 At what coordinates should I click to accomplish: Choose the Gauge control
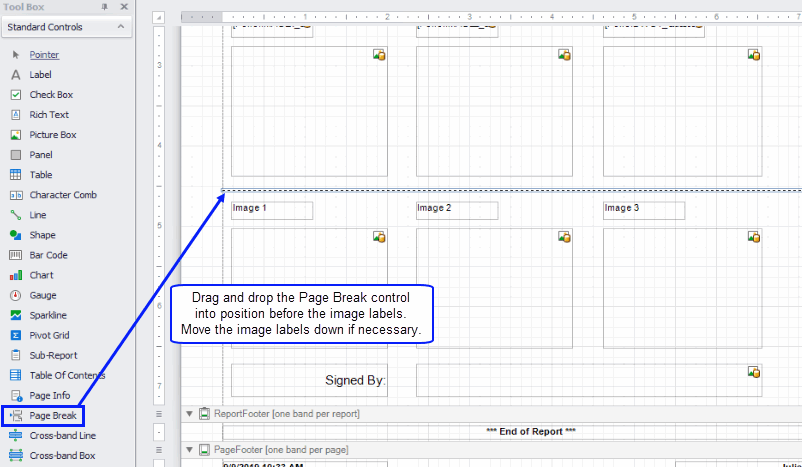(x=42, y=295)
